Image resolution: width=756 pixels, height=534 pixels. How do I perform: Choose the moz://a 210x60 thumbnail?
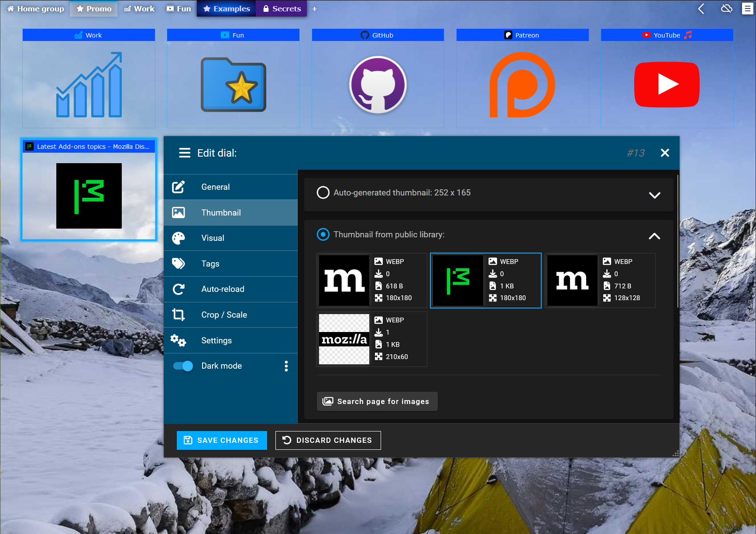point(372,339)
